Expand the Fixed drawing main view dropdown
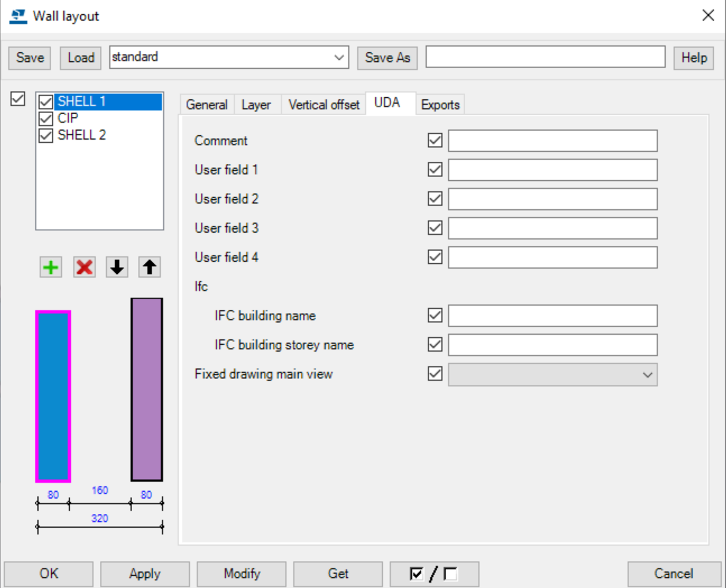The height and width of the screenshot is (588, 726). [647, 375]
